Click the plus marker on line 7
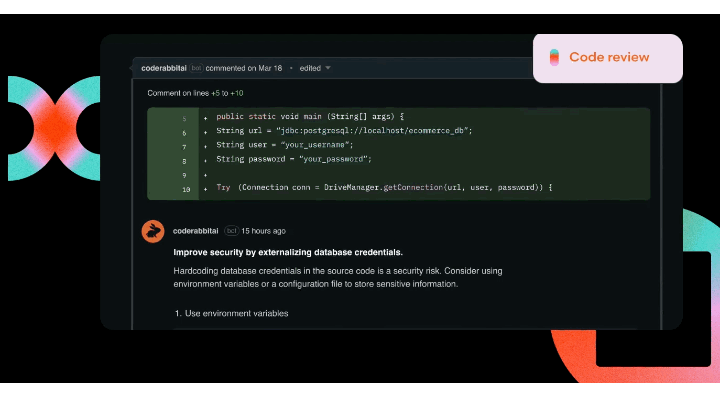This screenshot has height=405, width=720. click(x=205, y=146)
